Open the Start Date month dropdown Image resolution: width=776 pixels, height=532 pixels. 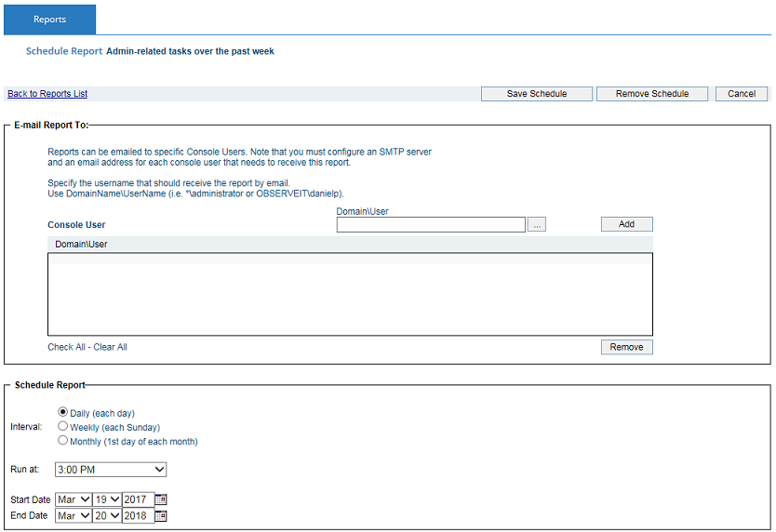pos(74,499)
